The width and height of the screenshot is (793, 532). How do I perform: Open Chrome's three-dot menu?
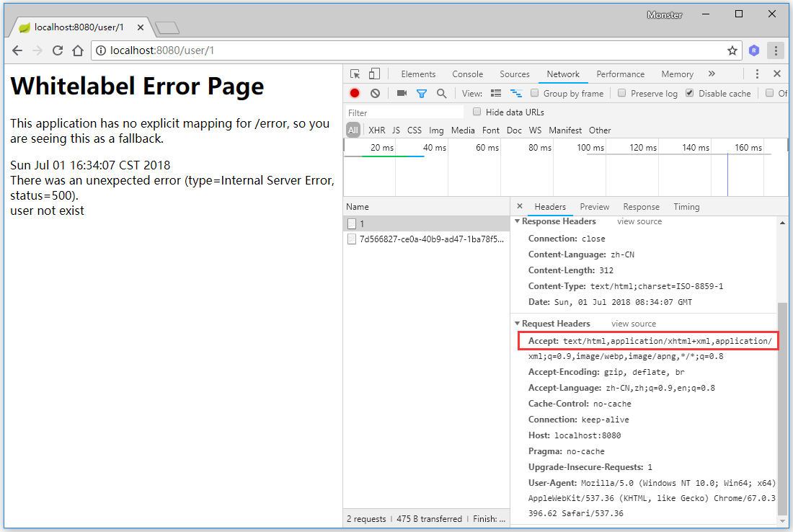click(775, 50)
